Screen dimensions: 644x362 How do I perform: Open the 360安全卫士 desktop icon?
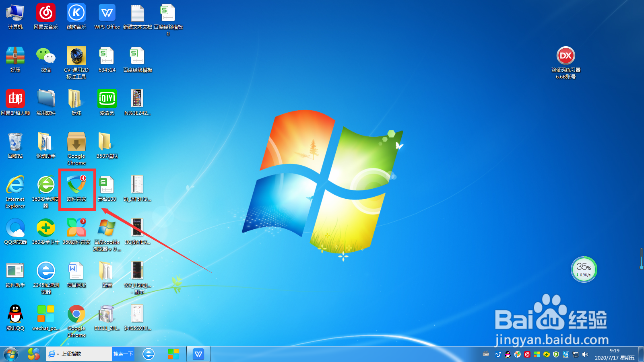tap(46, 232)
